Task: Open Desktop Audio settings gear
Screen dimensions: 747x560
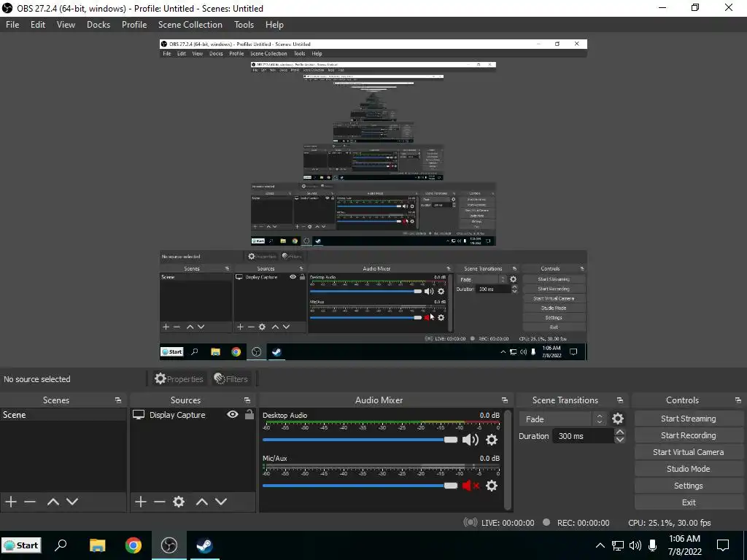Action: (491, 440)
